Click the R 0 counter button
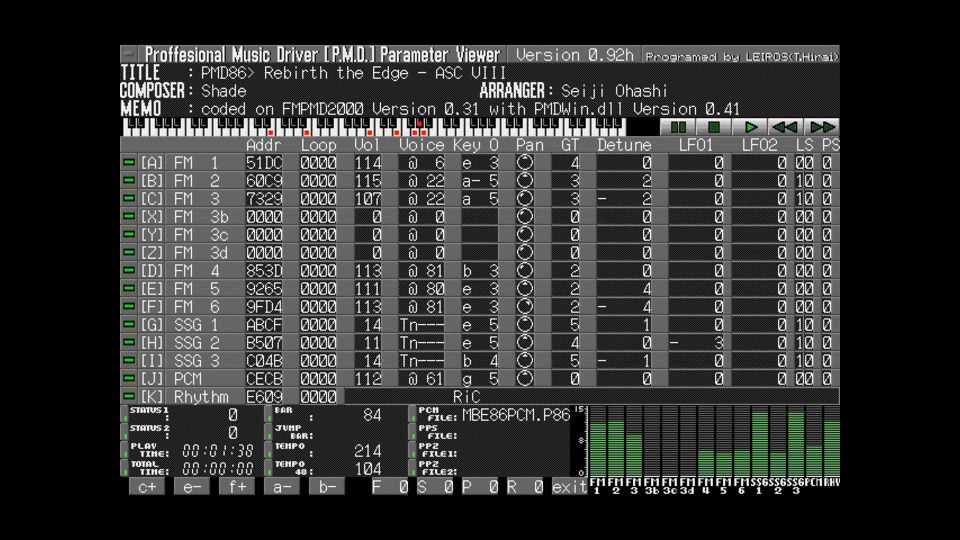The image size is (960, 540). [525, 487]
